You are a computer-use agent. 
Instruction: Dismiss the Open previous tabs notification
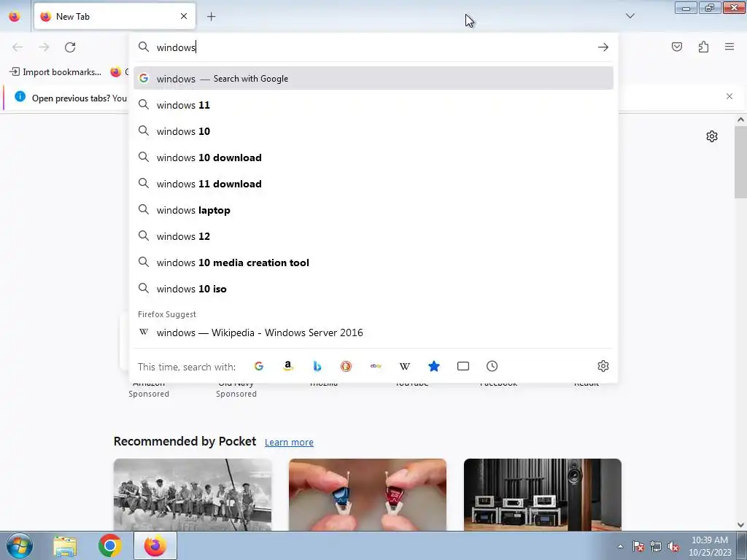[x=729, y=96]
